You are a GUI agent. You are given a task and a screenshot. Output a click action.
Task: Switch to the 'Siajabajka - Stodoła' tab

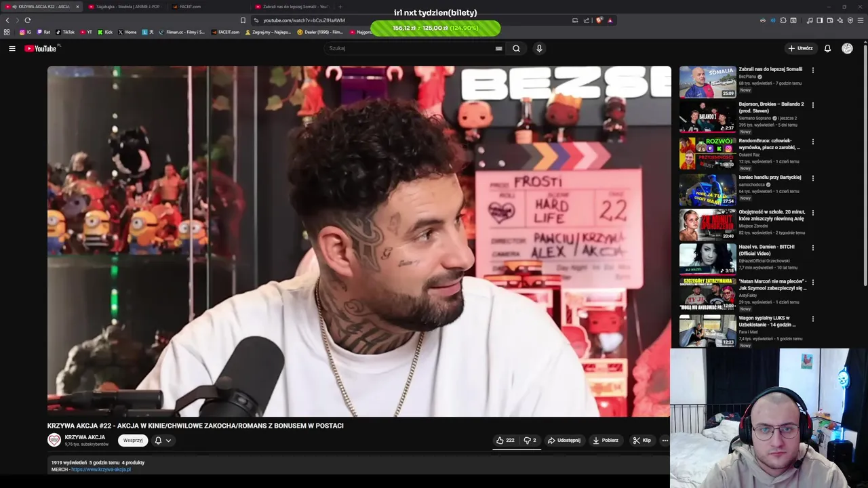click(x=124, y=7)
